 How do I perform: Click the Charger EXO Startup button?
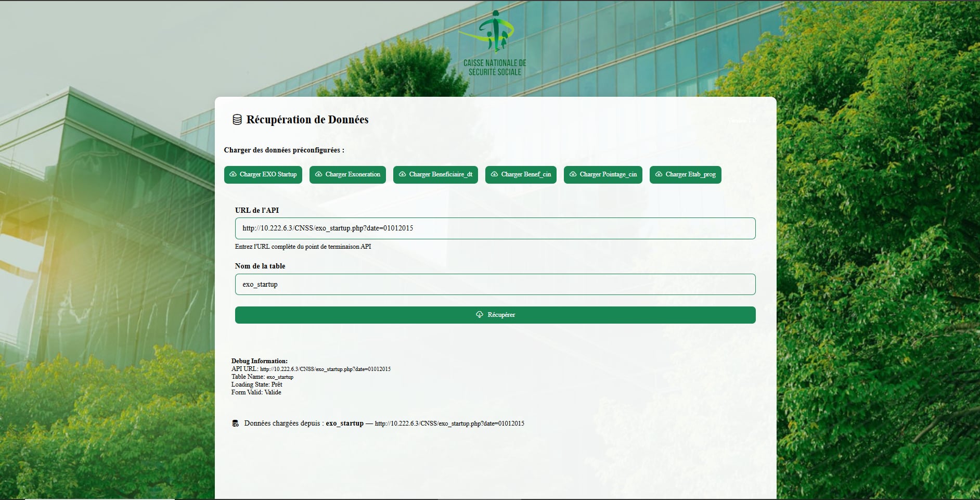pos(263,175)
